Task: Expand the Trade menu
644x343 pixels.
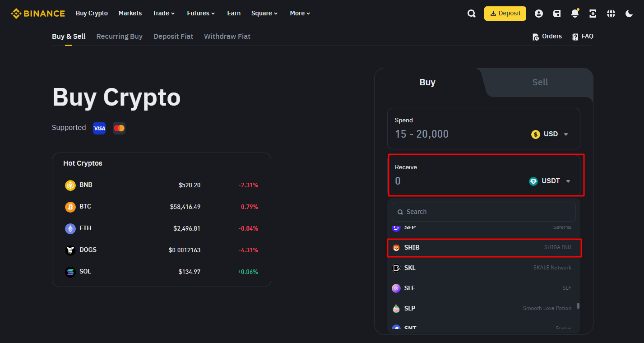Action: coord(164,13)
